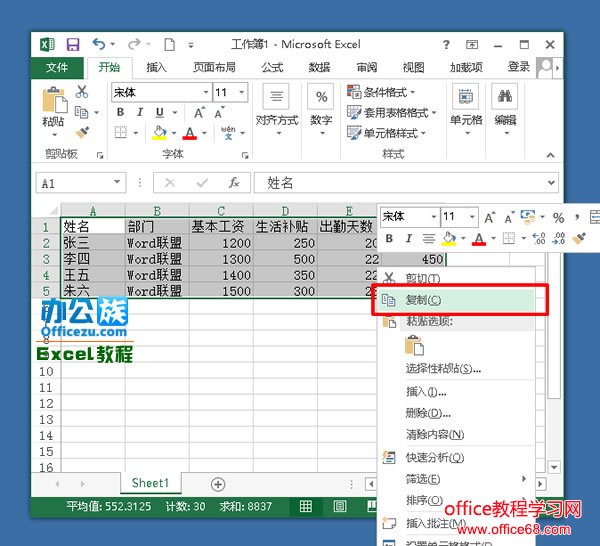Image resolution: width=600 pixels, height=546 pixels.
Task: Open the 对齐方式 alignment group
Action: point(277,109)
